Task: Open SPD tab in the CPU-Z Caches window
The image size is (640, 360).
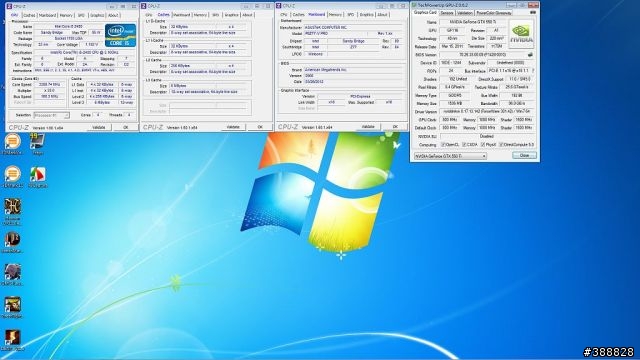Action: [216, 15]
